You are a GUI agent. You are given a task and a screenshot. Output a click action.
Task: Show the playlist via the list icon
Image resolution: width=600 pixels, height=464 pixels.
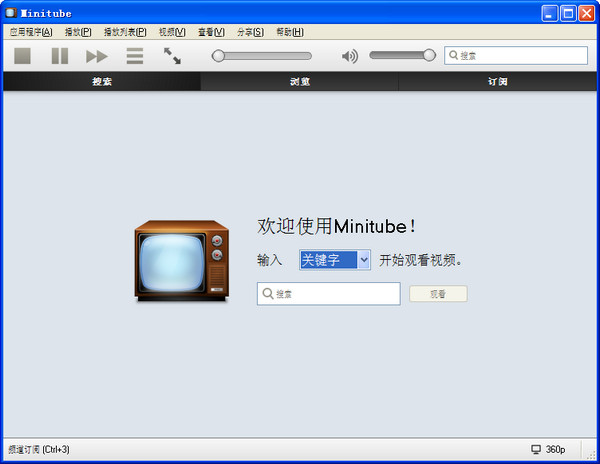135,56
